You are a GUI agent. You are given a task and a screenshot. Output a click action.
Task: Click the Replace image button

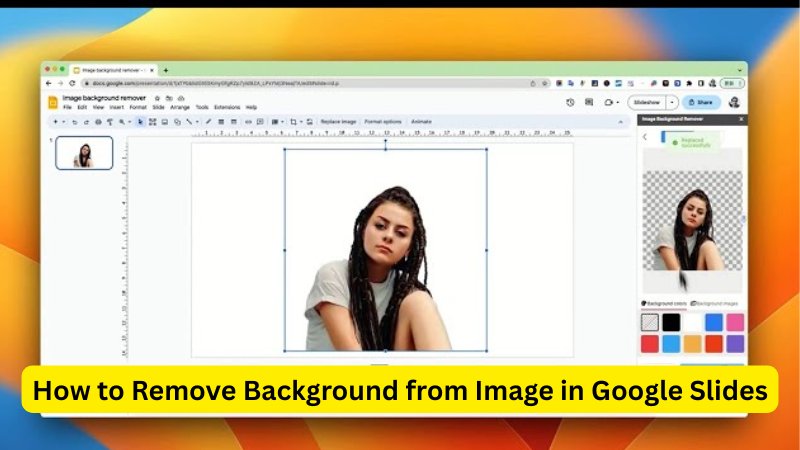[338, 122]
